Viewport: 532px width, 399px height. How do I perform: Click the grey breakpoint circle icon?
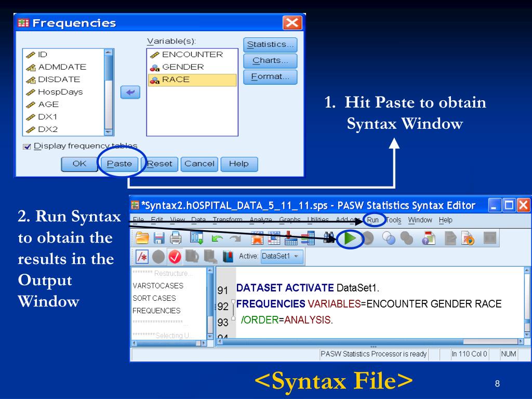(x=158, y=257)
